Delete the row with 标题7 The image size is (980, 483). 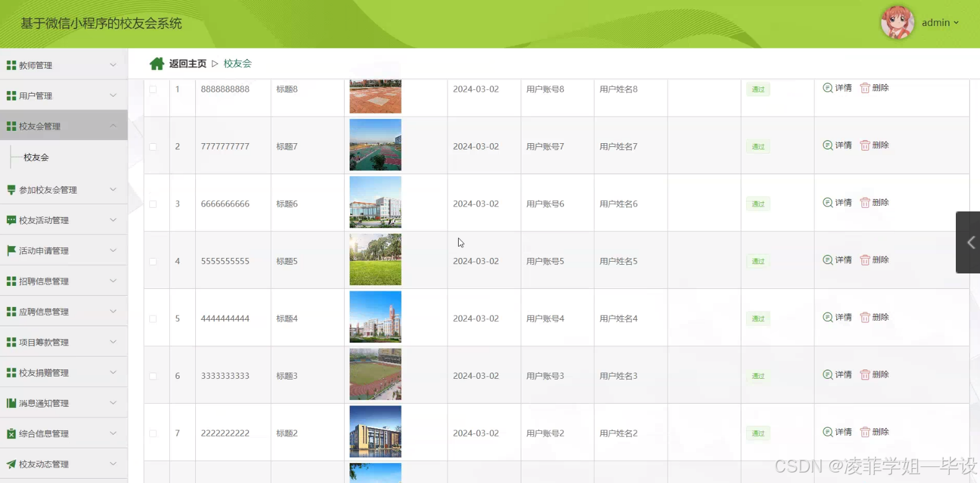[x=874, y=145]
